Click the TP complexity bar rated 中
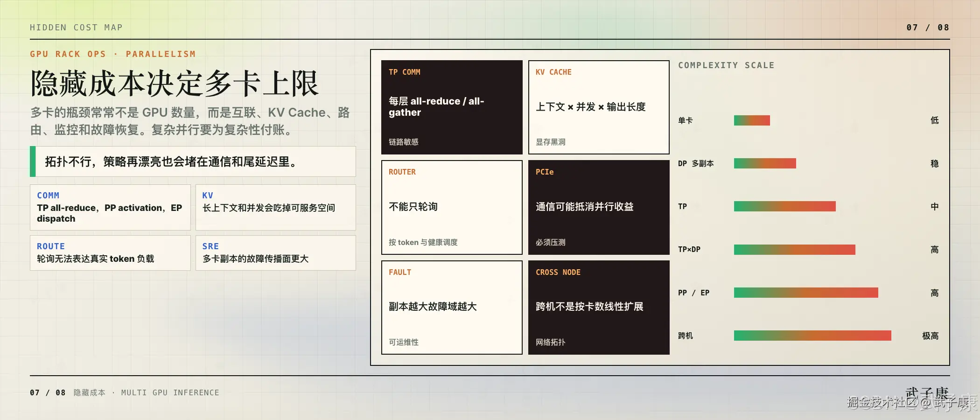The width and height of the screenshot is (980, 420). (785, 206)
